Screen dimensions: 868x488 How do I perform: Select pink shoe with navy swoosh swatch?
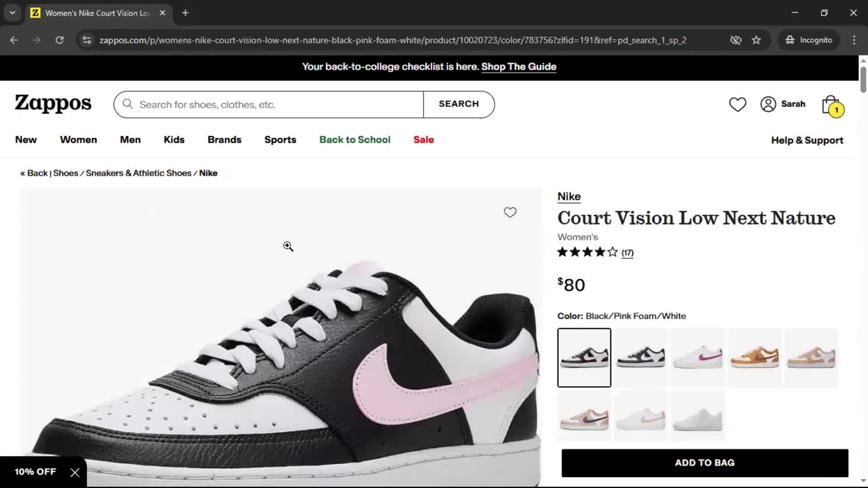584,416
